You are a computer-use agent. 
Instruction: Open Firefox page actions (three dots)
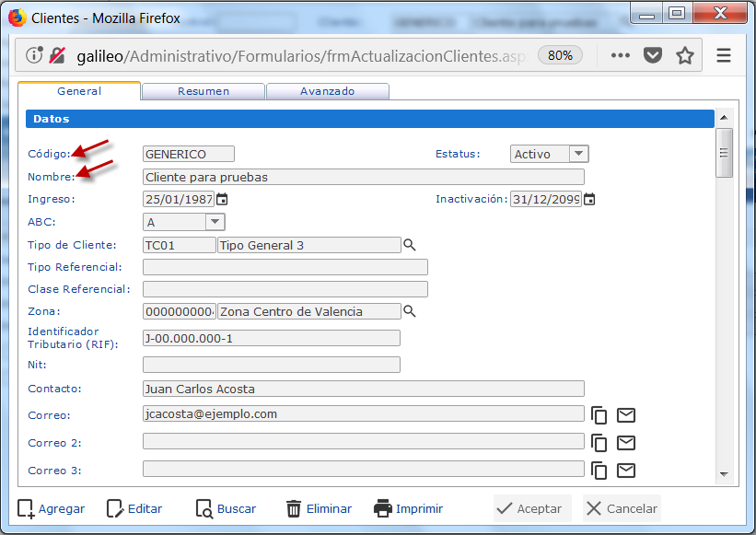pyautogui.click(x=620, y=55)
